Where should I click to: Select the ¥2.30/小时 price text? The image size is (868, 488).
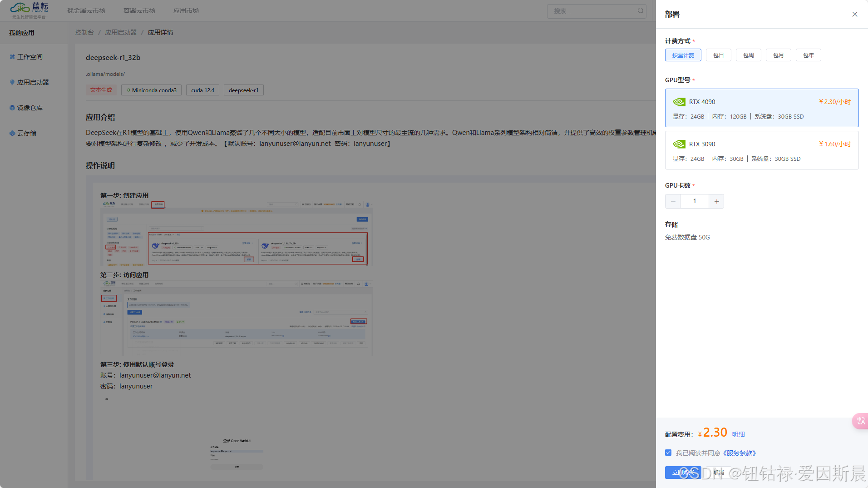point(835,102)
